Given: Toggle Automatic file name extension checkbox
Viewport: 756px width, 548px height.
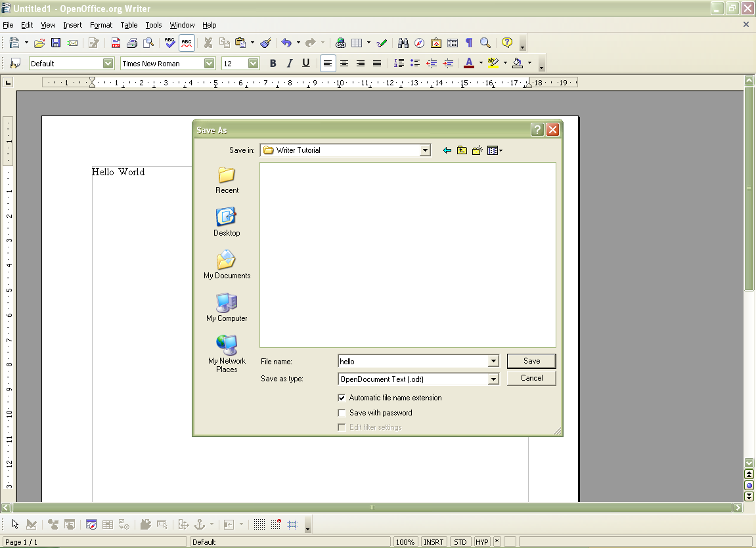Looking at the screenshot, I should 342,398.
